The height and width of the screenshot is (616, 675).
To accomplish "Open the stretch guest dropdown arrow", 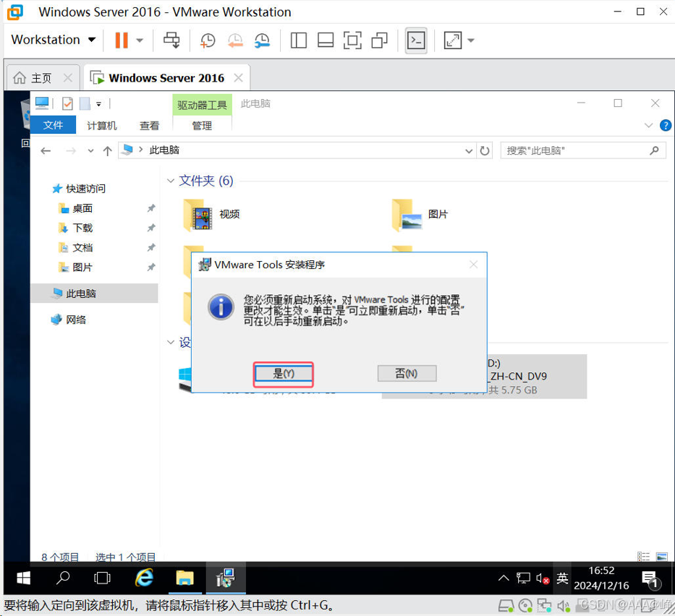I will 471,40.
